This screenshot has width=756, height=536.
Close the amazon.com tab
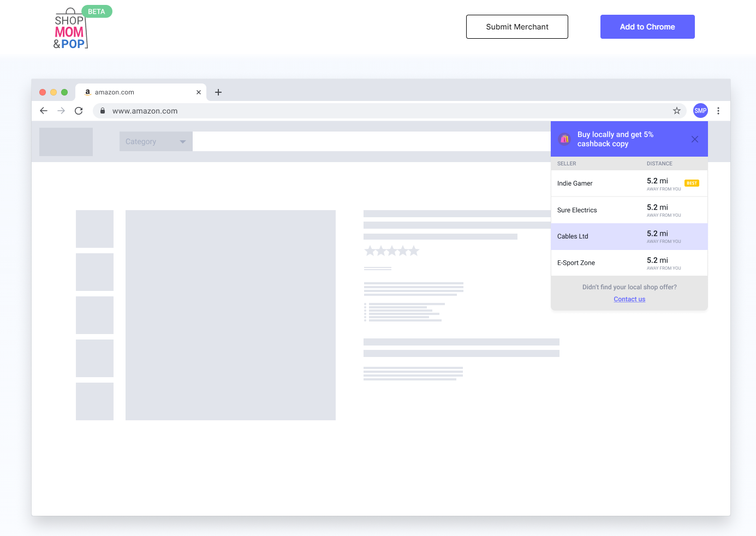[x=199, y=92]
